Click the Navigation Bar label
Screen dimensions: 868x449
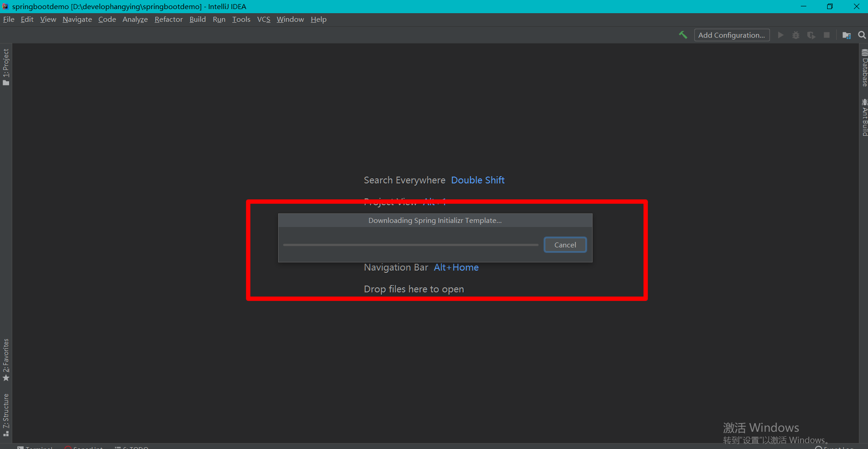[x=396, y=267]
